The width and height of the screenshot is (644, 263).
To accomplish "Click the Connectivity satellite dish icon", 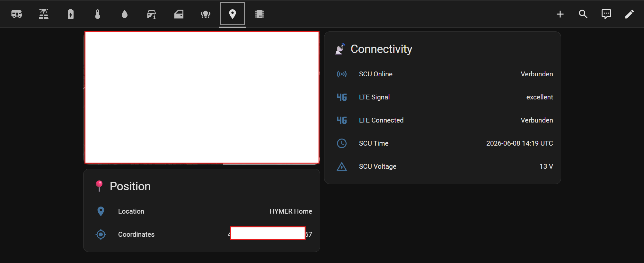I will point(340,49).
